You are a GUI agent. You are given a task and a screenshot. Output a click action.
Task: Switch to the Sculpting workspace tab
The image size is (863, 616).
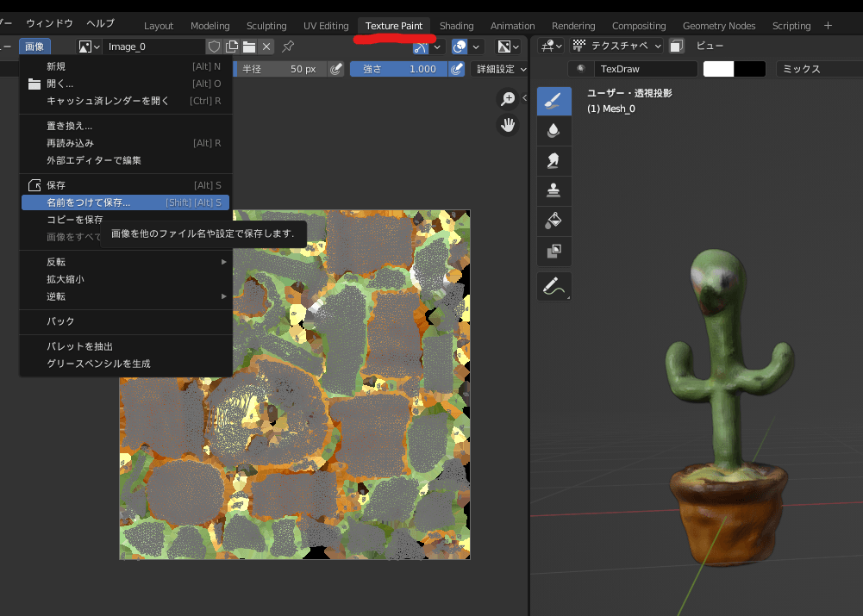[x=266, y=26]
